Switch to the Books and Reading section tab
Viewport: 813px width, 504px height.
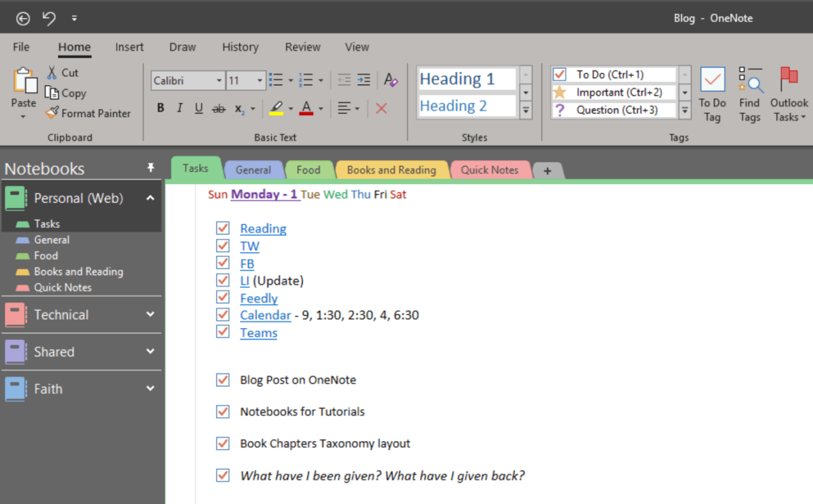click(x=391, y=170)
